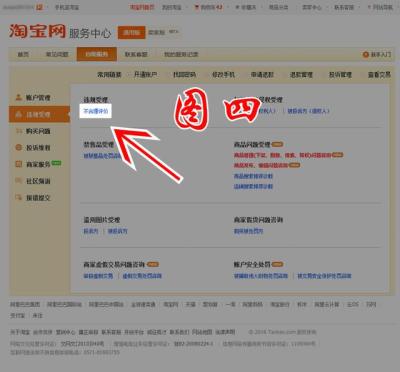Click the icon beside 违规受理 in sidebar
The image size is (400, 372).
(19, 115)
